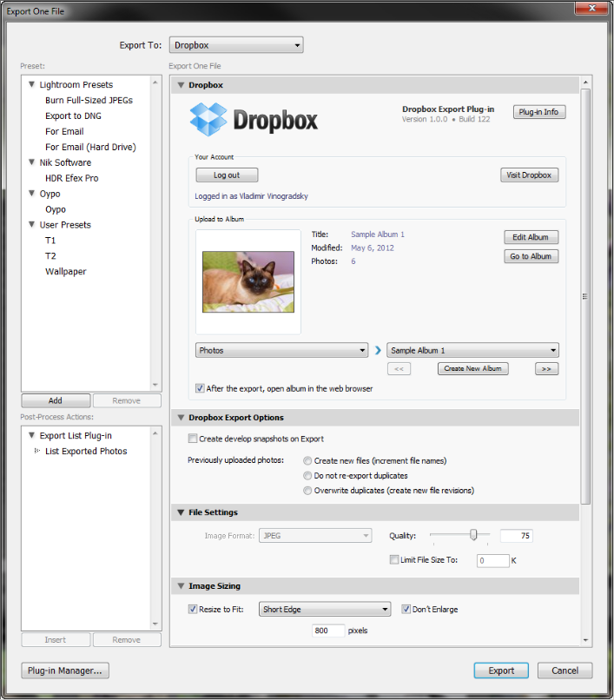Click the Quality value field showing 75
This screenshot has height=700, width=614.
[517, 535]
